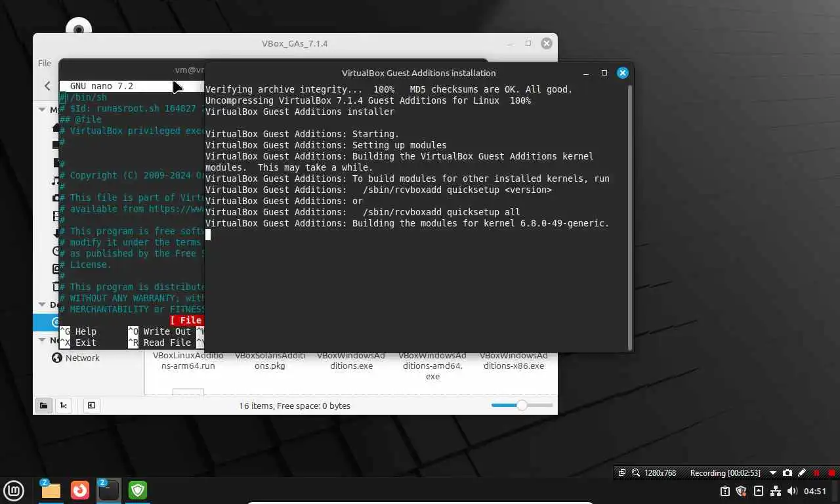This screenshot has height=504, width=840.
Task: Open the security shield tray icon
Action: click(742, 491)
